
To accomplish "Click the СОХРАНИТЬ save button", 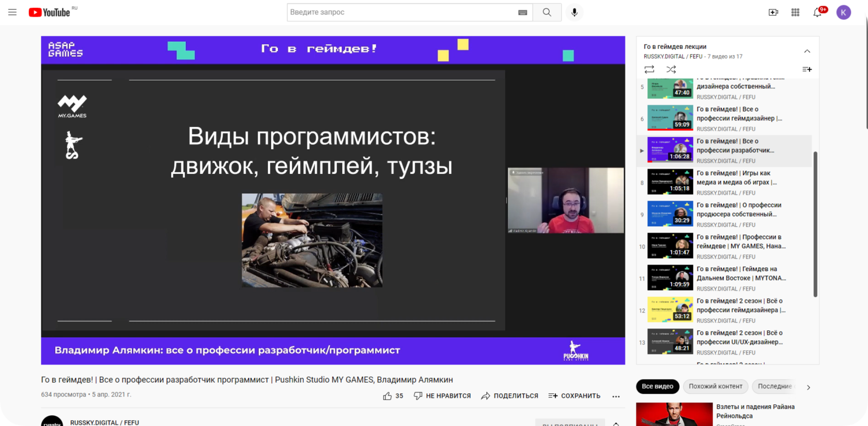I will point(575,396).
